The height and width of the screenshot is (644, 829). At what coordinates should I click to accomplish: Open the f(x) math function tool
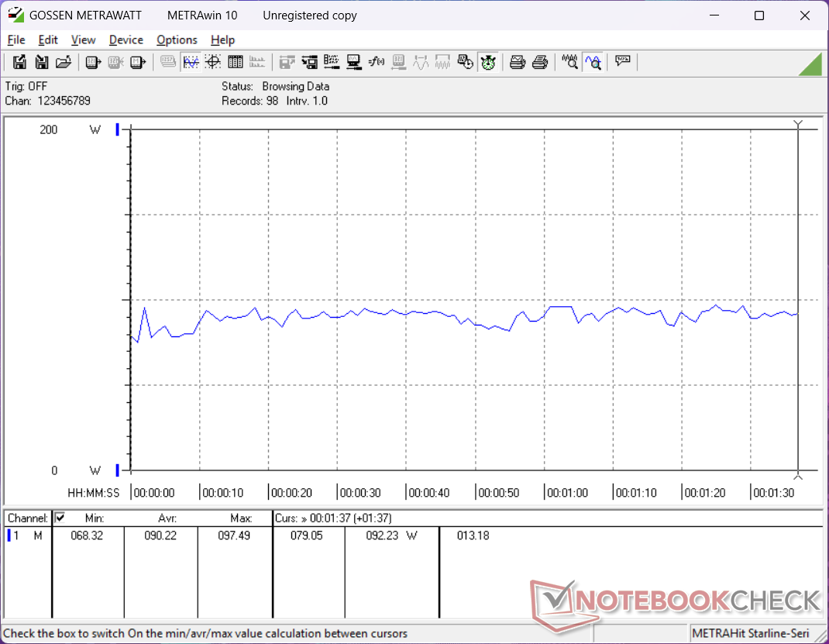[376, 63]
